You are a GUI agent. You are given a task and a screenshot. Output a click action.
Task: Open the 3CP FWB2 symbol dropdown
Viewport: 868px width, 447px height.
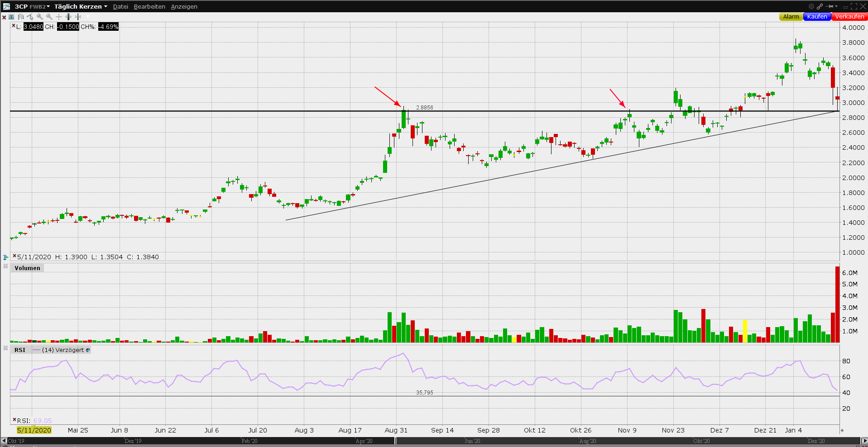tap(32, 6)
